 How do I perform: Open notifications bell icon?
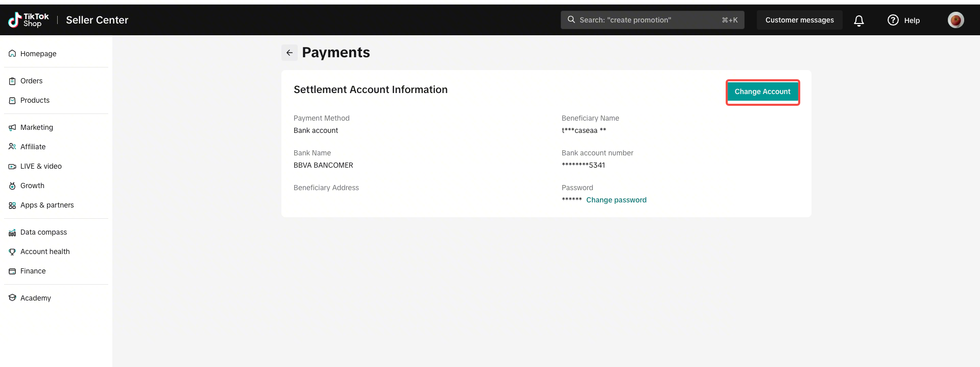tap(859, 20)
